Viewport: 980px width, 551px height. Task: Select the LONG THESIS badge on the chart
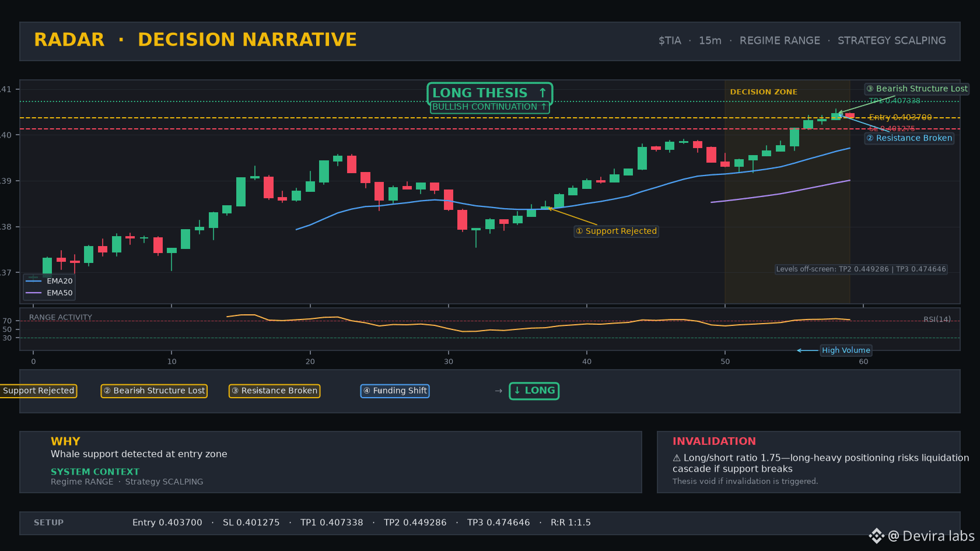(x=489, y=93)
